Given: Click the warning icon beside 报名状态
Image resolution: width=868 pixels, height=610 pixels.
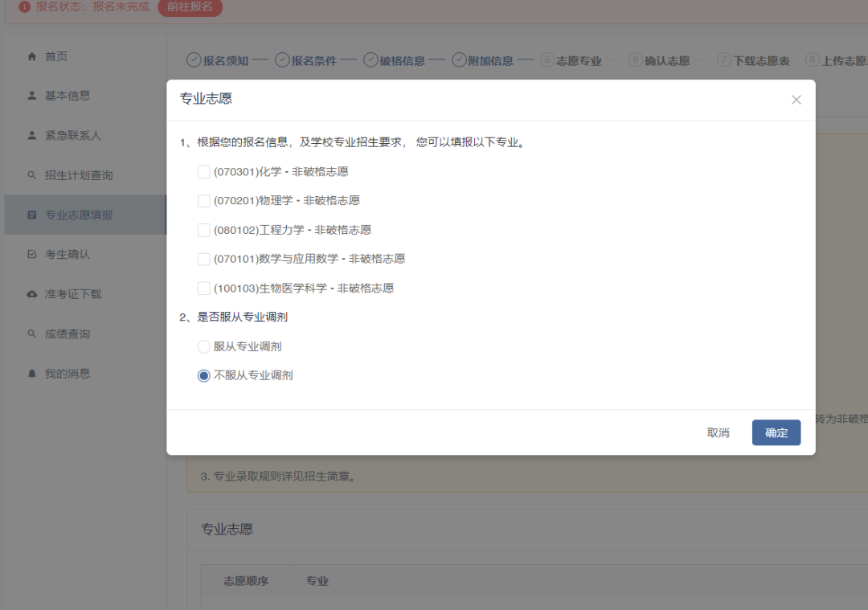Looking at the screenshot, I should click(x=24, y=6).
